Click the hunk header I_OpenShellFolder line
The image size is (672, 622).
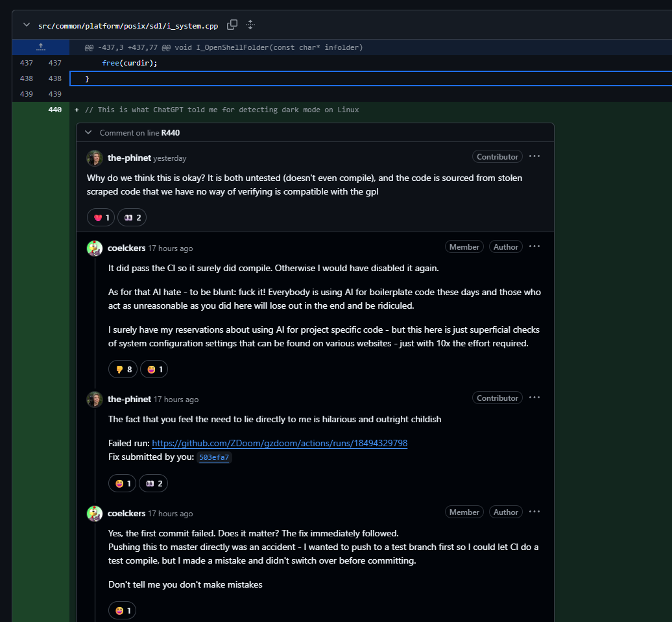tap(224, 47)
